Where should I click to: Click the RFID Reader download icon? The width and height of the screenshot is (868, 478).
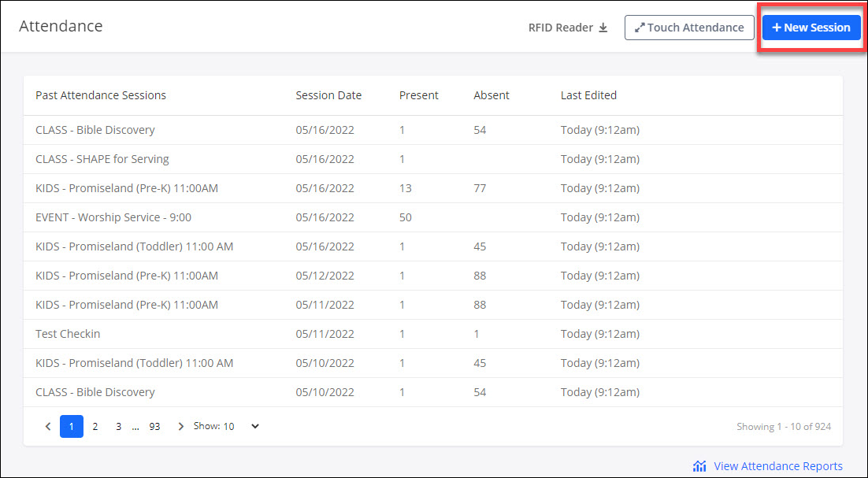point(603,28)
